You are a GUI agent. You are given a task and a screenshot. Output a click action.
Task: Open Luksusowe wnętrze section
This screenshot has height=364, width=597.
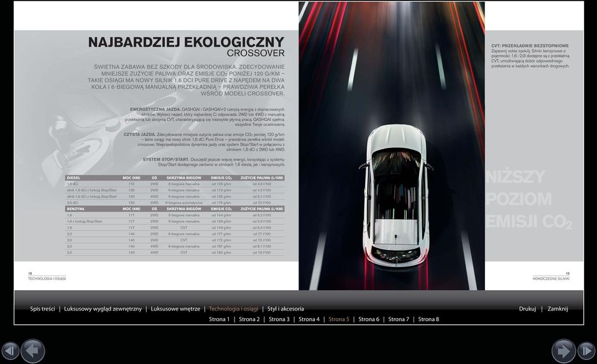coord(175,309)
